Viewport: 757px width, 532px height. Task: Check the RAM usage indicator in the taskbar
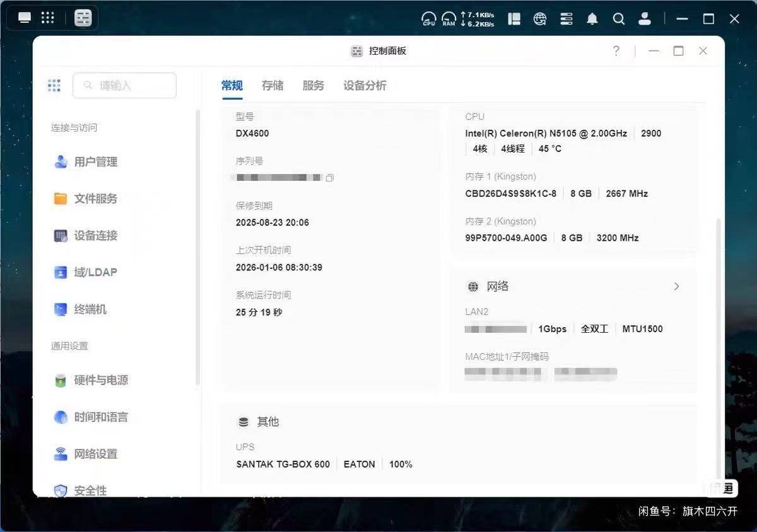448,19
